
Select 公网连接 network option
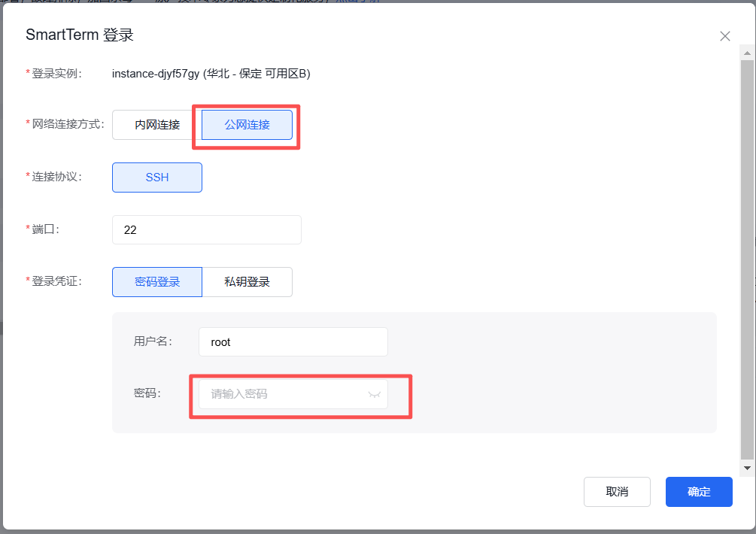click(x=247, y=125)
